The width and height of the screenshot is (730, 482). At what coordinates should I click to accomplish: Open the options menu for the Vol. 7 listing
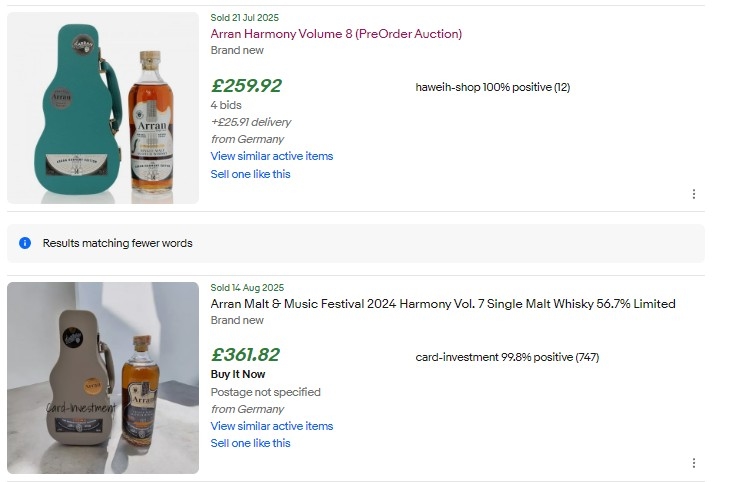click(694, 463)
